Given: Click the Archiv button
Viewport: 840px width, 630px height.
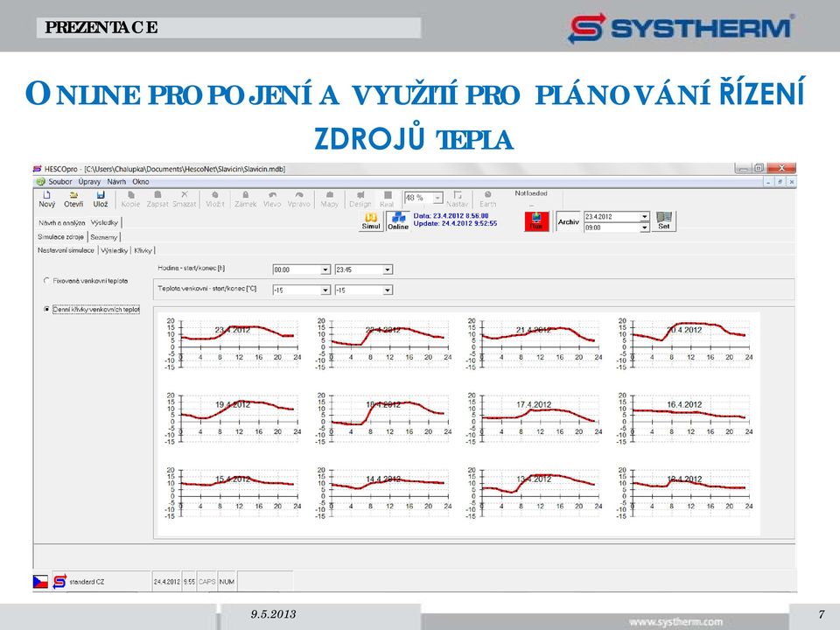Looking at the screenshot, I should click(569, 221).
